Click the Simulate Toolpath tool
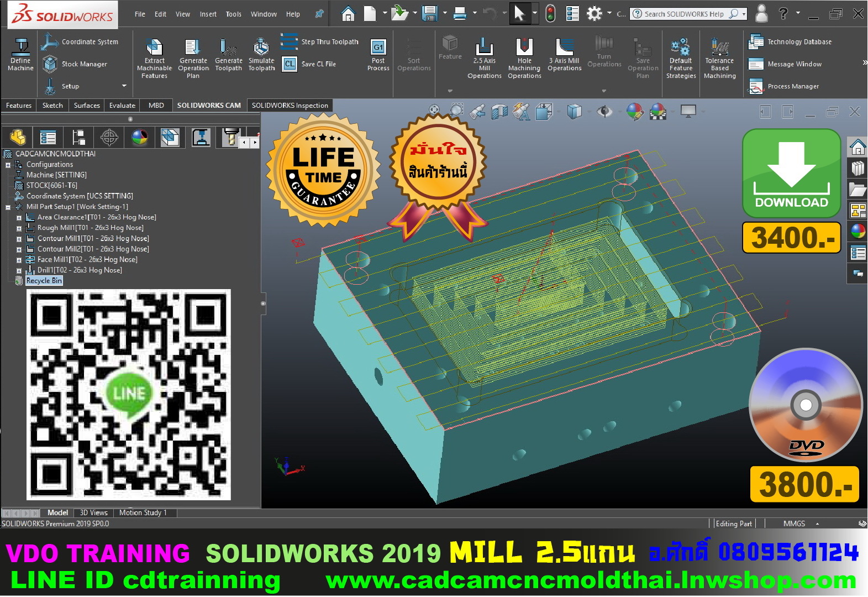 (x=261, y=55)
